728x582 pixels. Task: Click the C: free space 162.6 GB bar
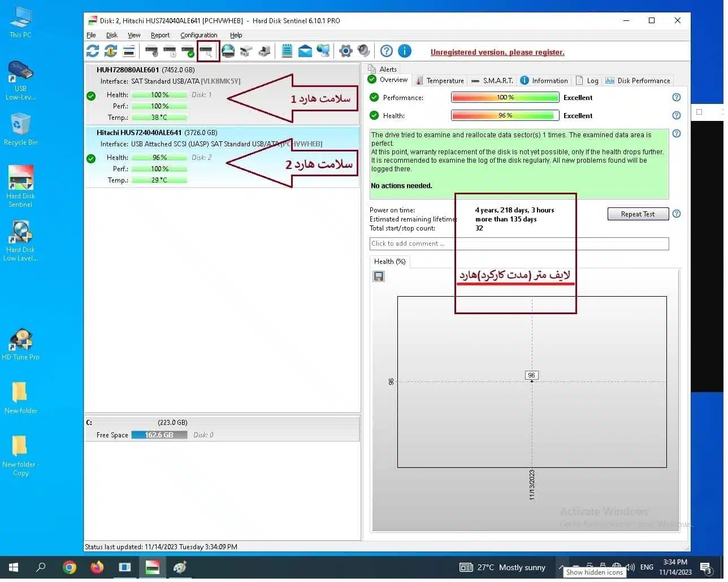coord(159,435)
